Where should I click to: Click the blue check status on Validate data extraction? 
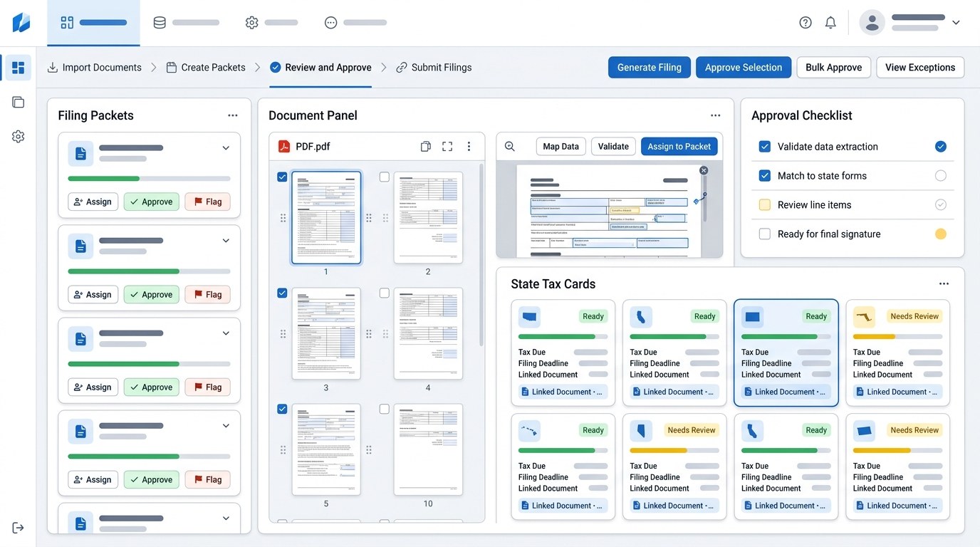pos(941,147)
